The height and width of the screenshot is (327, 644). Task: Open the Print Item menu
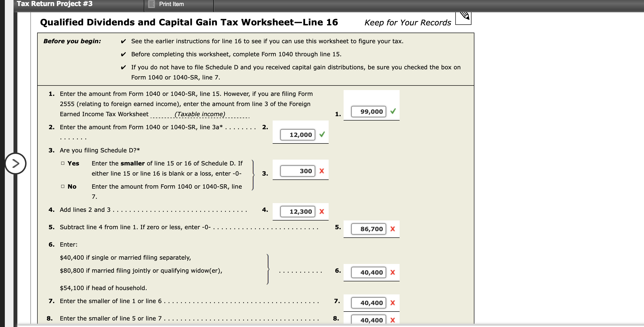point(172,4)
